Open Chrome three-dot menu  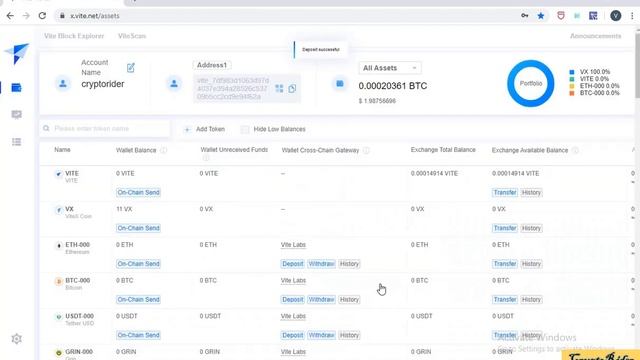point(632,16)
